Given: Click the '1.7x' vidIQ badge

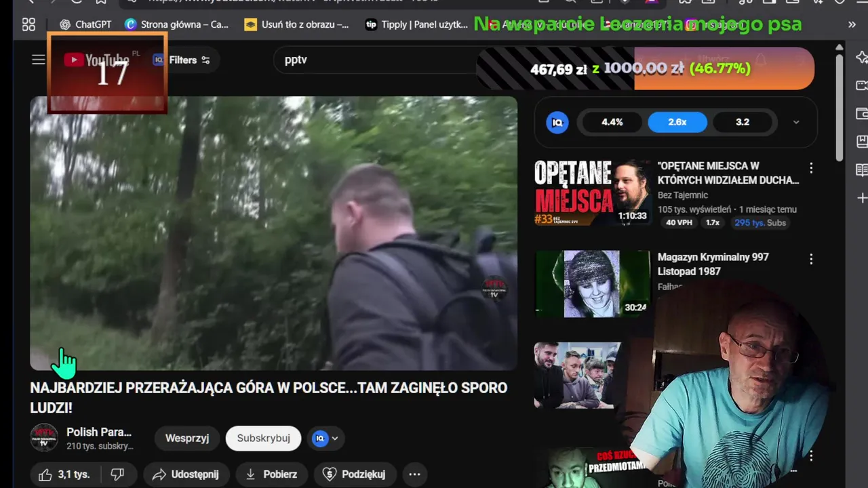Looking at the screenshot, I should pyautogui.click(x=713, y=222).
